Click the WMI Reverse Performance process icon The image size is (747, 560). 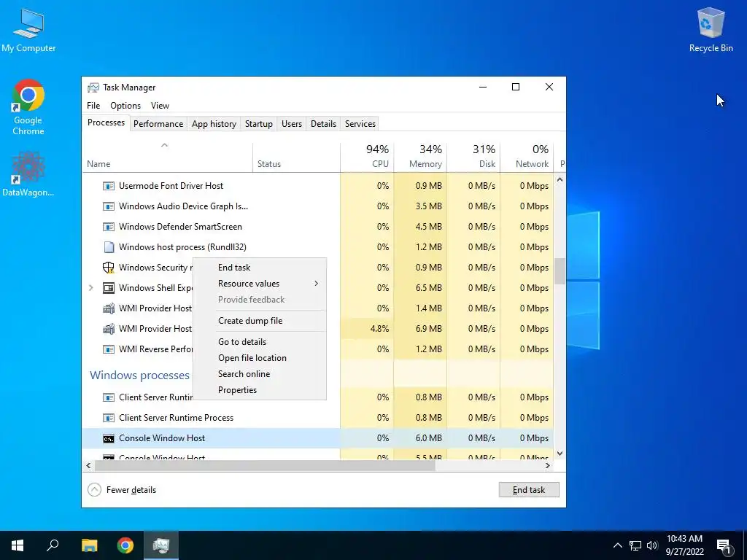click(x=109, y=349)
